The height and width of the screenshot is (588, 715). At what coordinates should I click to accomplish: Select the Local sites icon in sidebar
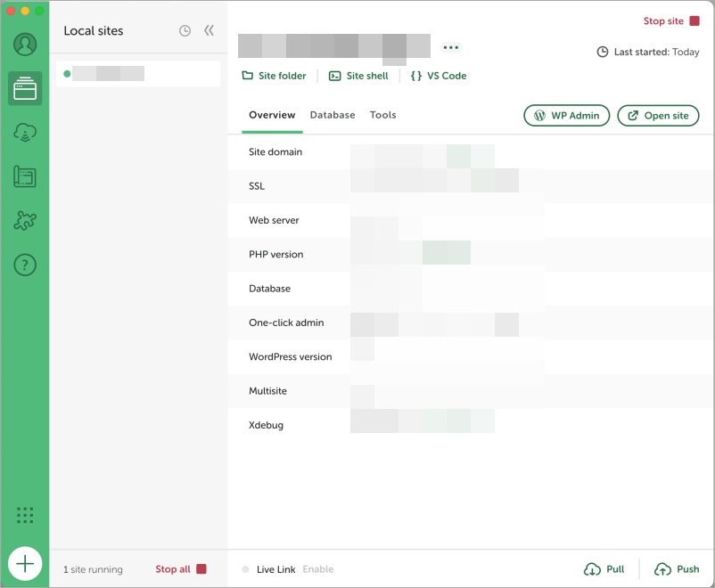(25, 88)
